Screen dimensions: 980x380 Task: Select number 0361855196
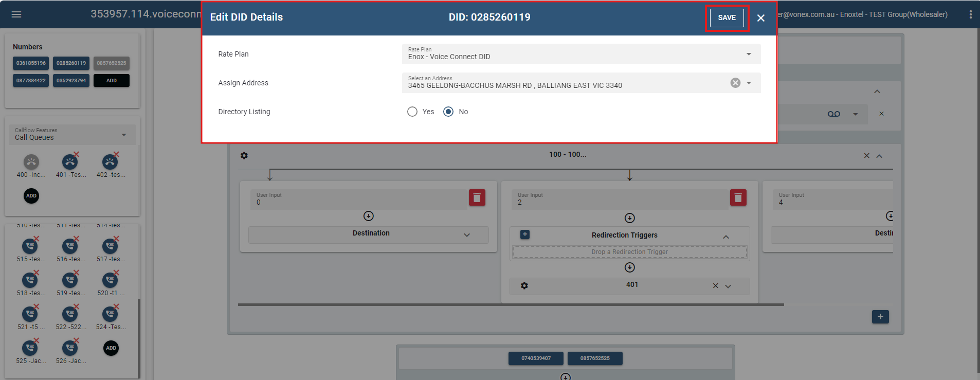tap(31, 63)
